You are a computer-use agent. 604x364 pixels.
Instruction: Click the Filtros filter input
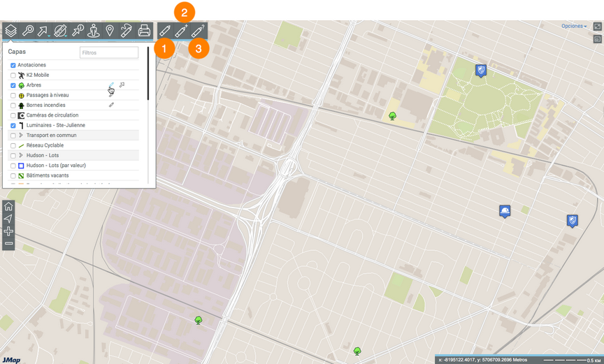109,52
